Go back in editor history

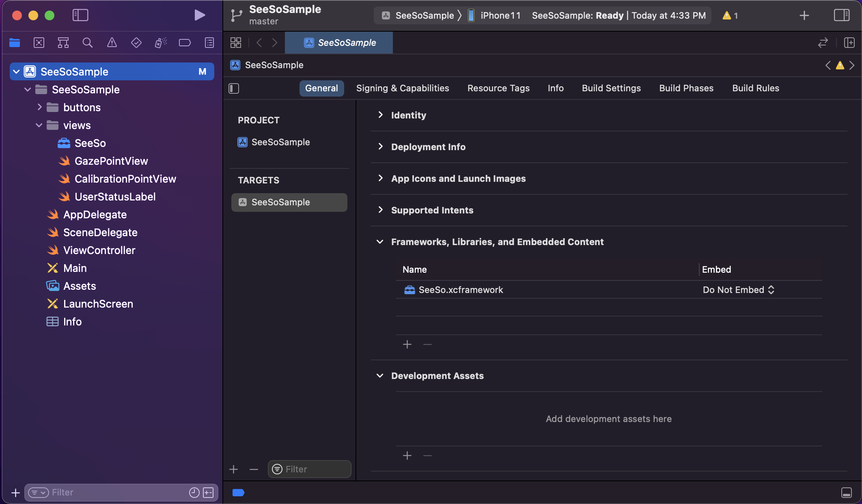(259, 43)
